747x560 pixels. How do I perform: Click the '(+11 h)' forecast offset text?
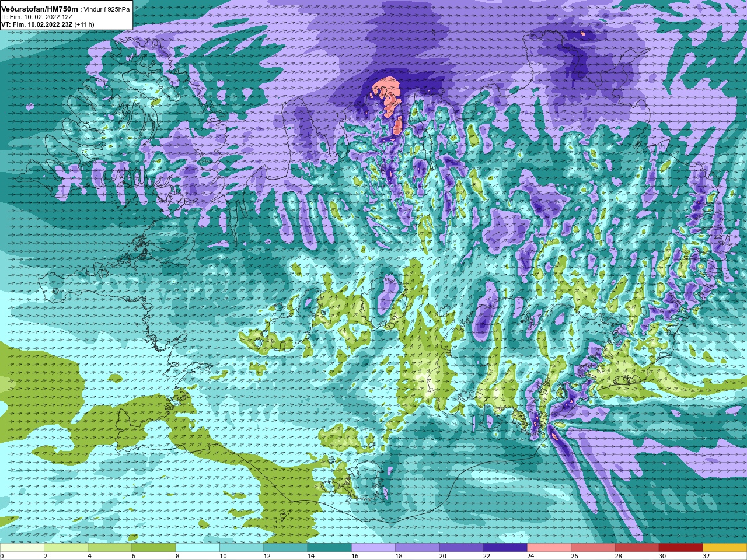click(85, 25)
